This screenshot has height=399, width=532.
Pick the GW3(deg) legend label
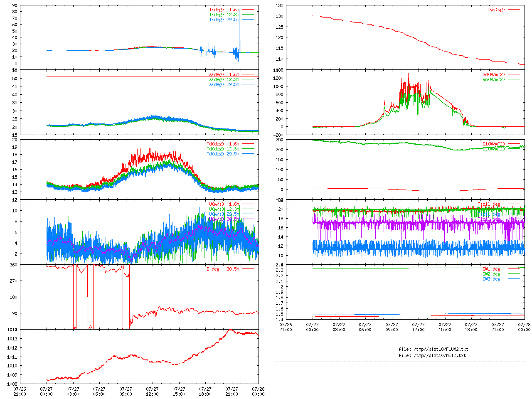(x=493, y=279)
